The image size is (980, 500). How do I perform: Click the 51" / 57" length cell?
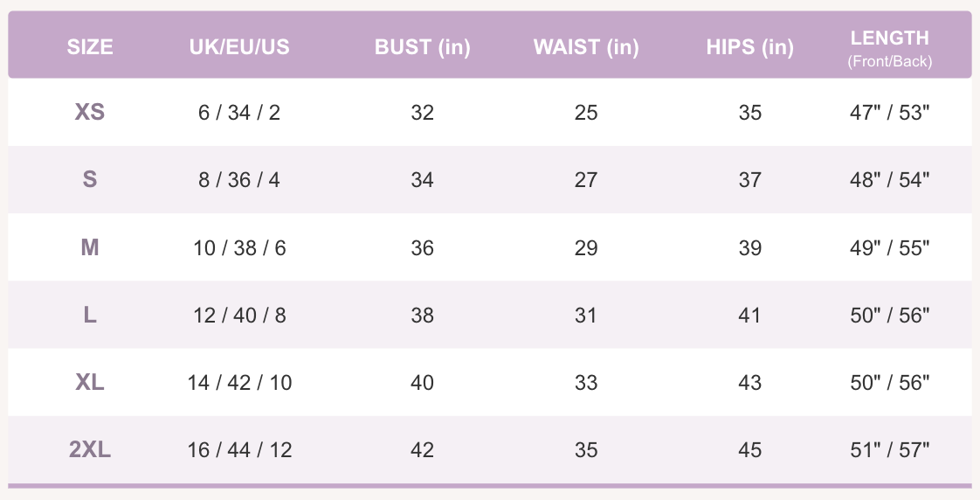point(889,450)
